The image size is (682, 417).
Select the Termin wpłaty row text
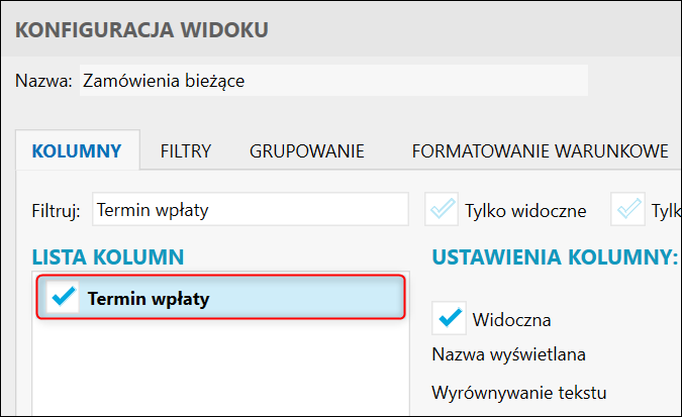[148, 298]
